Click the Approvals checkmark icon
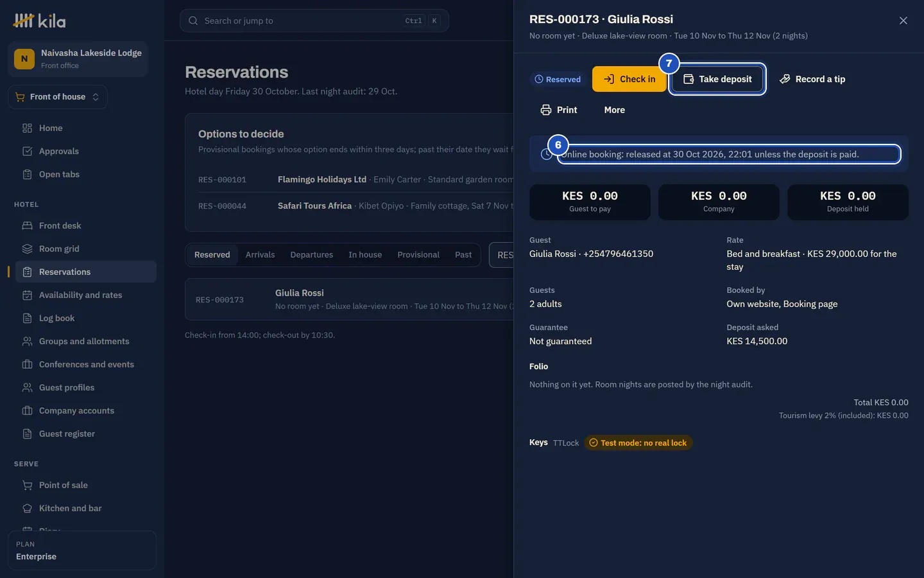Viewport: 924px width, 578px height. [27, 151]
